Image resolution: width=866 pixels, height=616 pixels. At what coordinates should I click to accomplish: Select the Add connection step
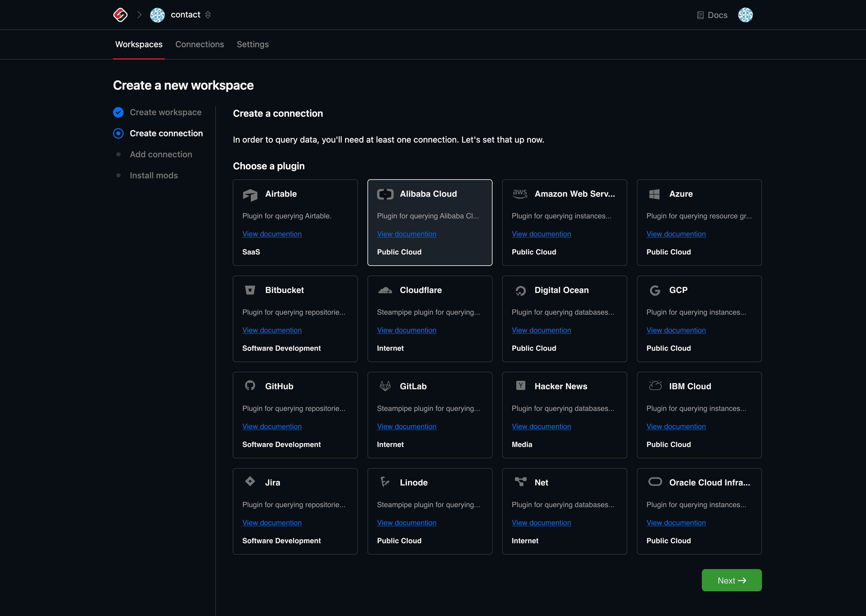pos(161,154)
